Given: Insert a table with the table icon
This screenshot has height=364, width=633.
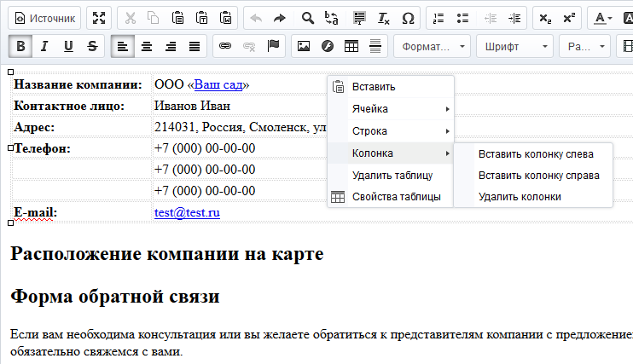Looking at the screenshot, I should click(x=351, y=46).
